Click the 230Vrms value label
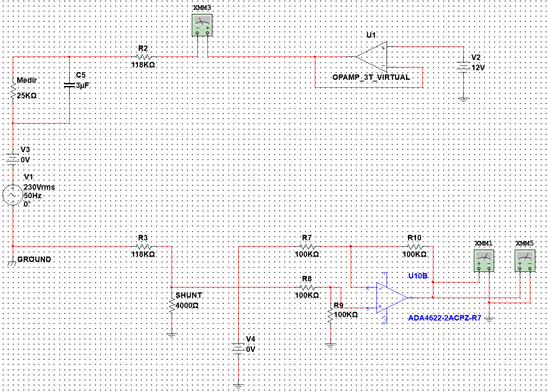Image resolution: width=548 pixels, height=392 pixels. [39, 187]
